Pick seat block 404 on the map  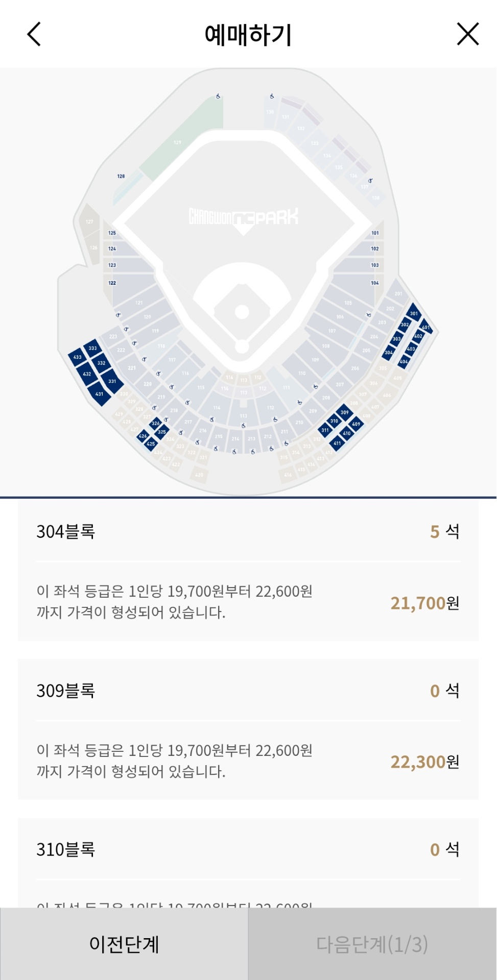pyautogui.click(x=404, y=361)
